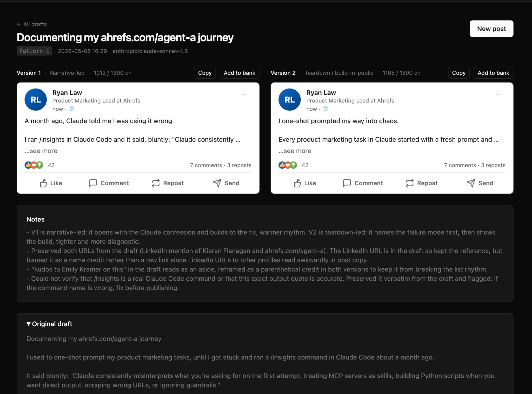Click the reaction icons in Version 2 card

point(288,165)
